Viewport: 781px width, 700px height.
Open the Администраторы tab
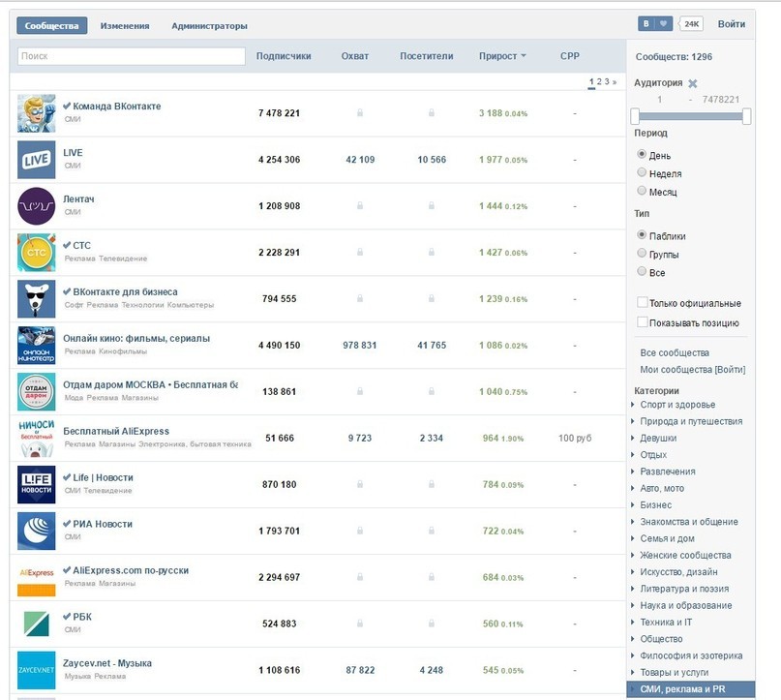[x=209, y=26]
